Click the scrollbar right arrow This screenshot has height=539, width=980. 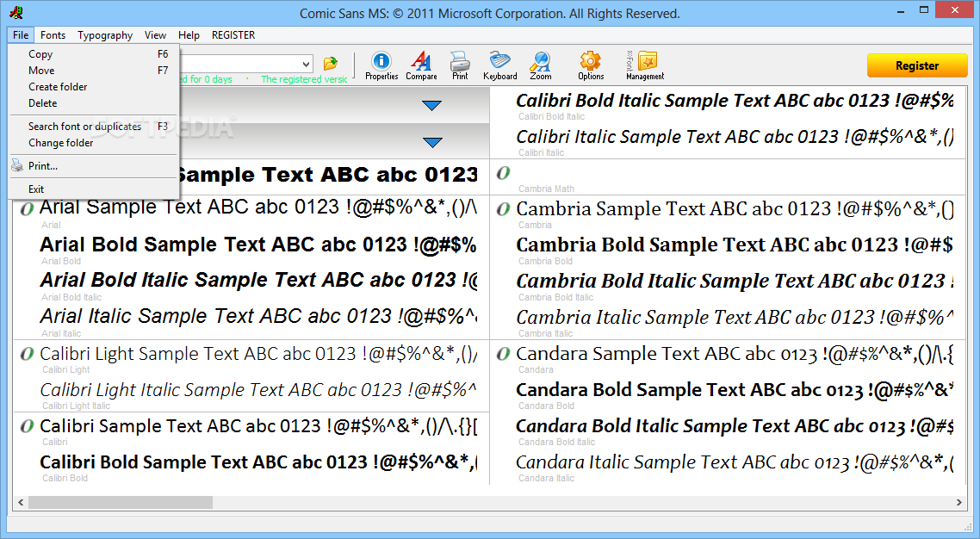click(958, 502)
